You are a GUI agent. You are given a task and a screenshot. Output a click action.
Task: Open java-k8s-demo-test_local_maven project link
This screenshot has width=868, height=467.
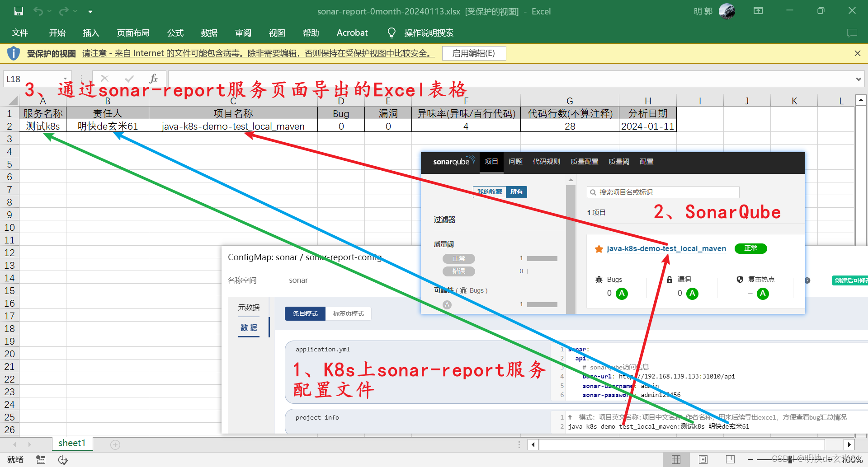pyautogui.click(x=666, y=248)
